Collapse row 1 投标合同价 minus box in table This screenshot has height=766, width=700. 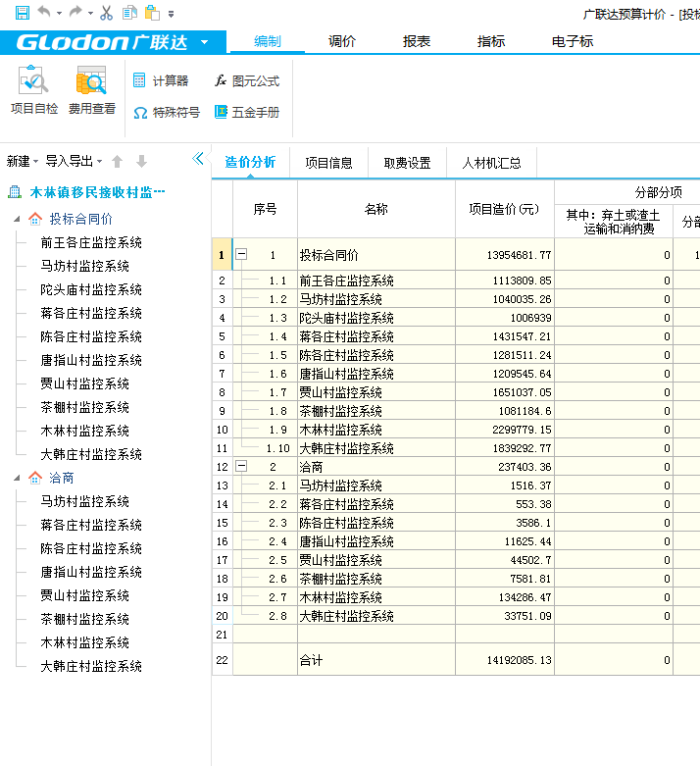(x=241, y=254)
